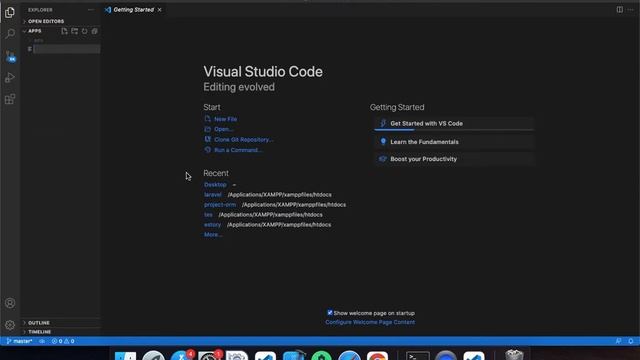Click the new file name input field
640x360 pixels.
(67, 49)
